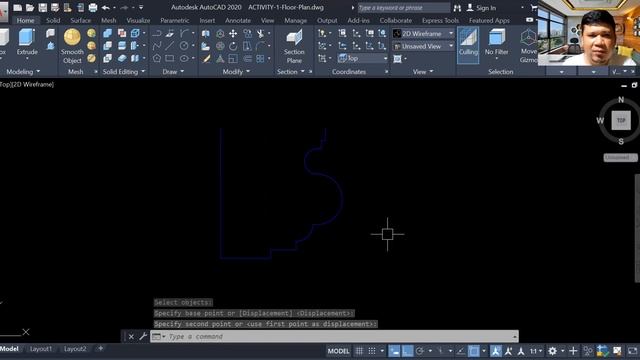This screenshot has height=360, width=640.
Task: Switch to the Surface ribbon tab
Action: click(x=80, y=20)
